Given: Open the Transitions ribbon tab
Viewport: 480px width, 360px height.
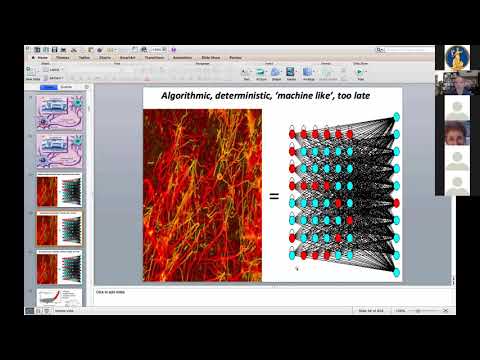Looking at the screenshot, I should (x=154, y=58).
